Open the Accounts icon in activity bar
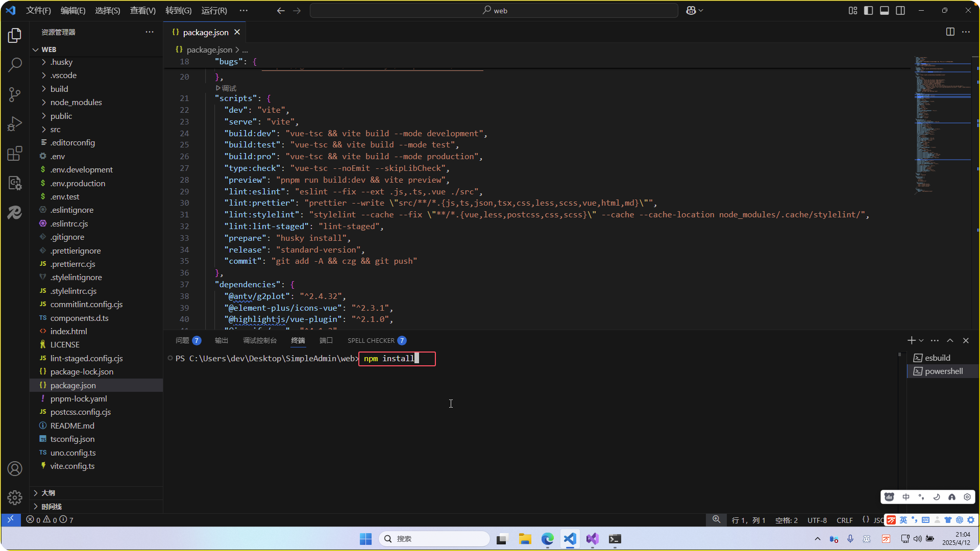Image resolution: width=980 pixels, height=551 pixels. tap(15, 468)
